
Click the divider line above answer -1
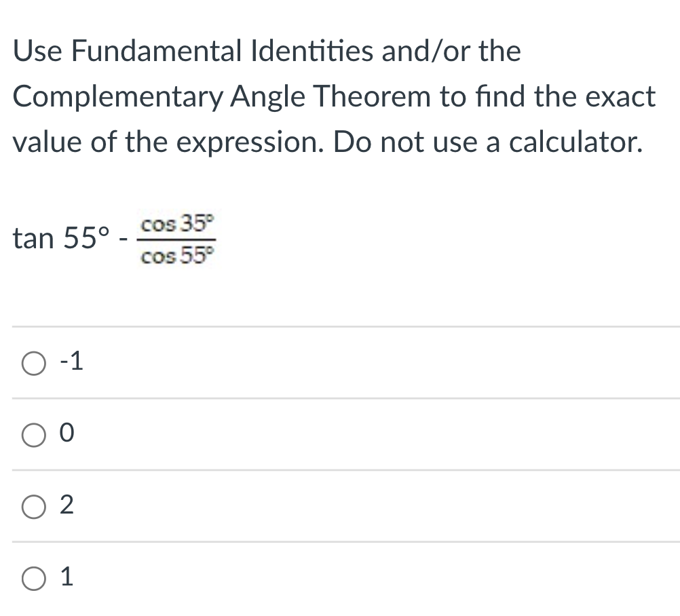click(339, 326)
